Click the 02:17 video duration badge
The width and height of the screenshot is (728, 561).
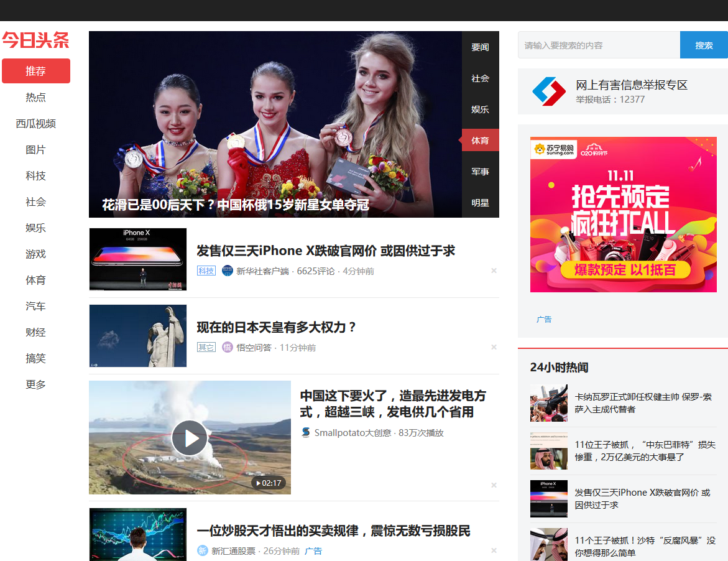click(269, 483)
